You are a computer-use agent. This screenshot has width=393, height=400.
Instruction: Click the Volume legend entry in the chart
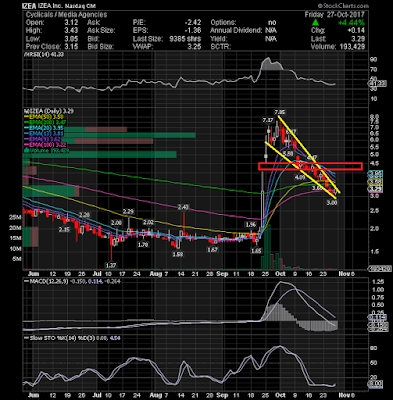pyautogui.click(x=46, y=151)
